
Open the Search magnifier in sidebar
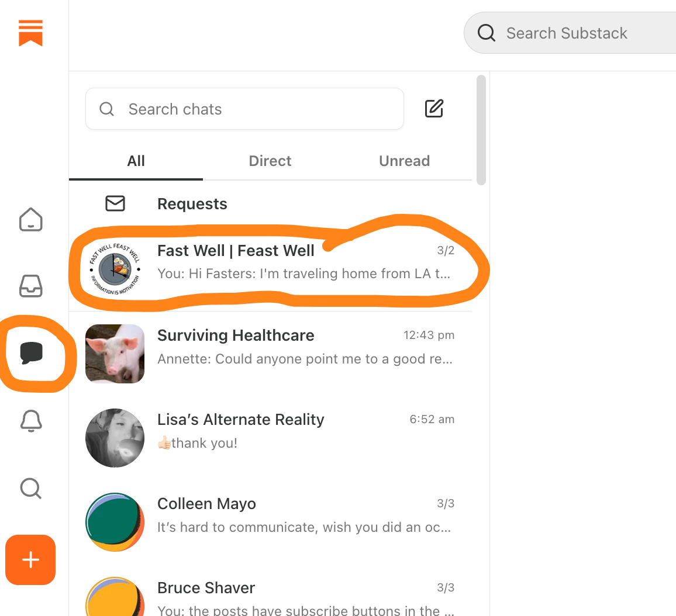point(31,489)
